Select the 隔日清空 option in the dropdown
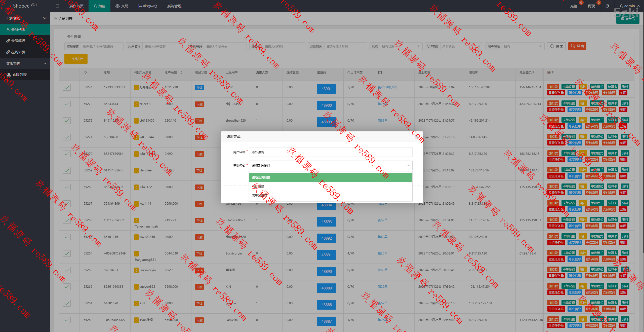This screenshot has height=332, width=644. [258, 187]
